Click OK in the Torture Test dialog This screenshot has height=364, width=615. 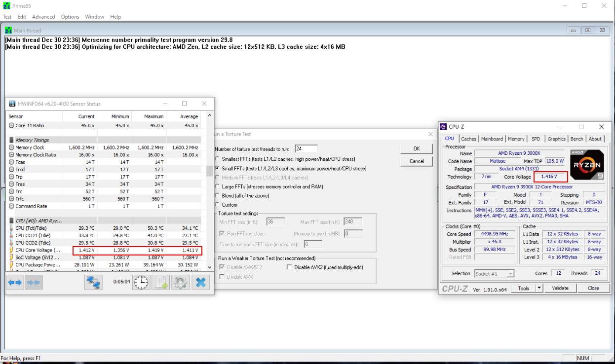[x=417, y=148]
